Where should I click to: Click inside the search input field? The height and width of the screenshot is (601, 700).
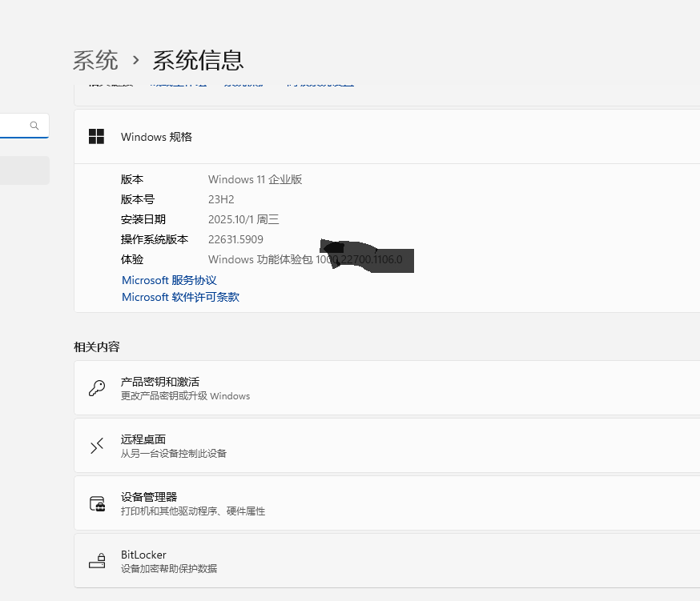click(x=16, y=126)
